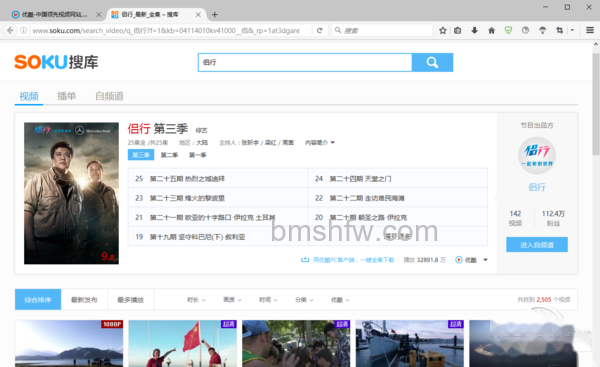Go to the home page icon

pyautogui.click(x=491, y=30)
